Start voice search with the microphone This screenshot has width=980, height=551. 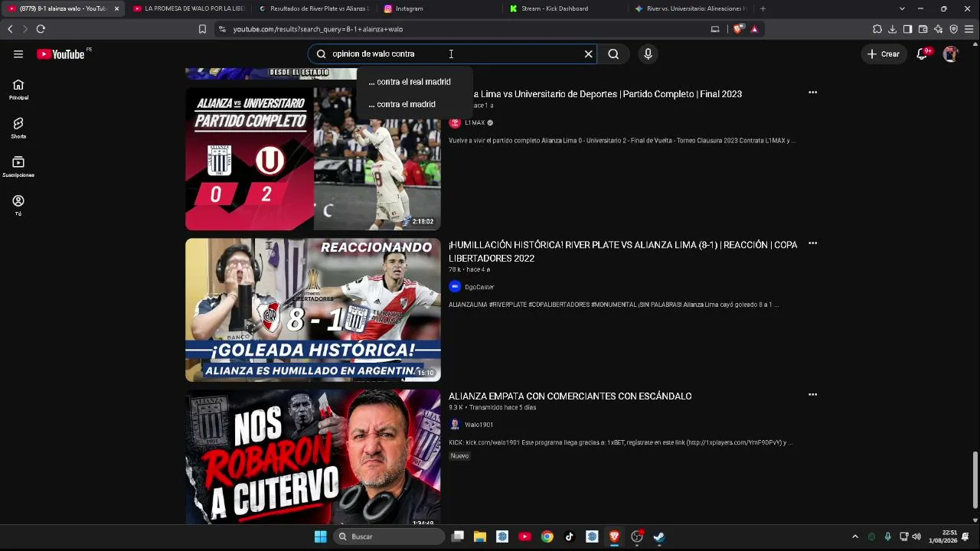[x=648, y=54]
